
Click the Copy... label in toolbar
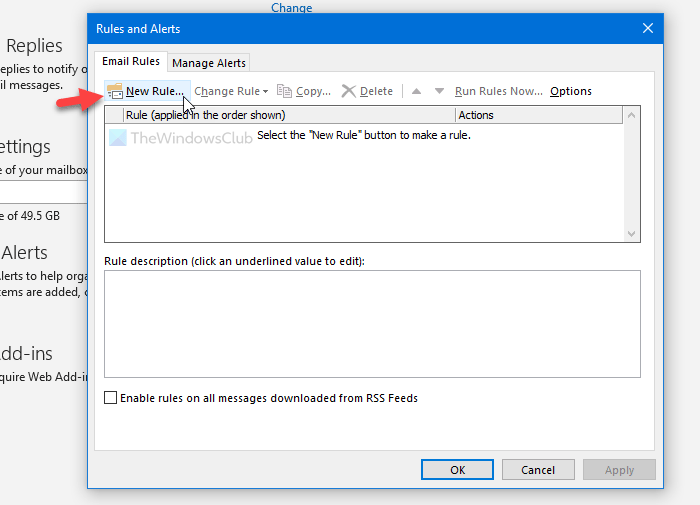tap(313, 91)
